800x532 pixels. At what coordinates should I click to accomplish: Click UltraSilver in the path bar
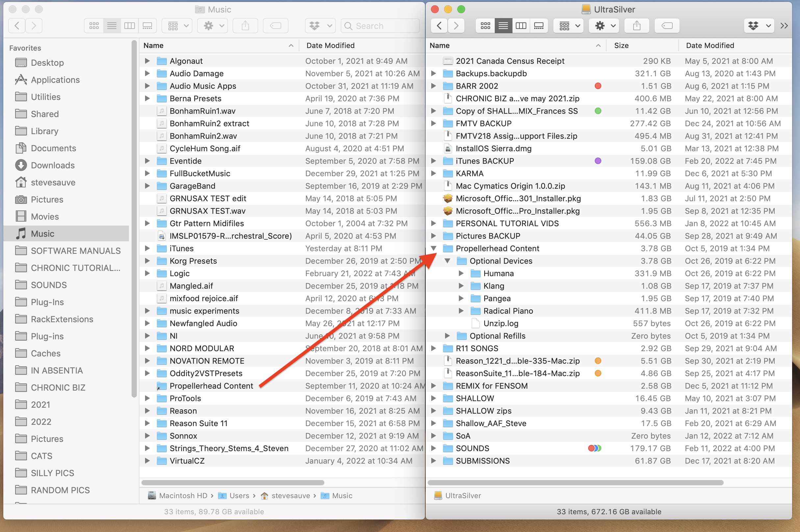[x=458, y=496]
